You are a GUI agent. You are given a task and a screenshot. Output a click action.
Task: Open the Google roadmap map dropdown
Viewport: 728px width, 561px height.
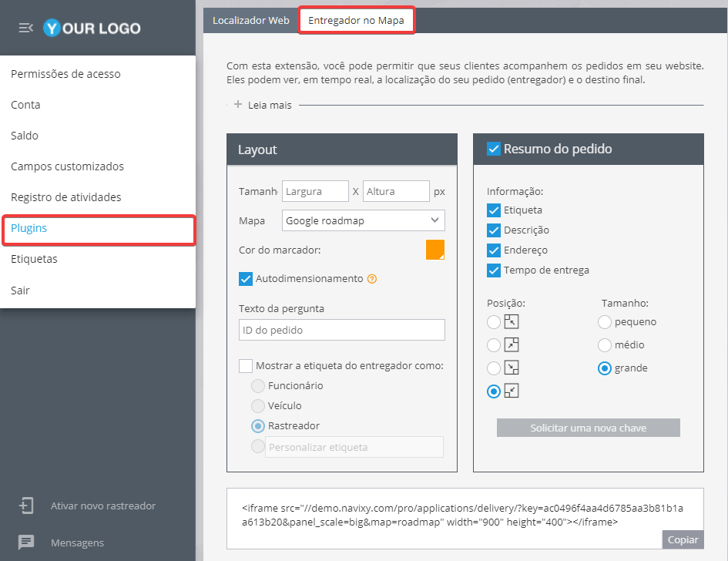point(363,220)
